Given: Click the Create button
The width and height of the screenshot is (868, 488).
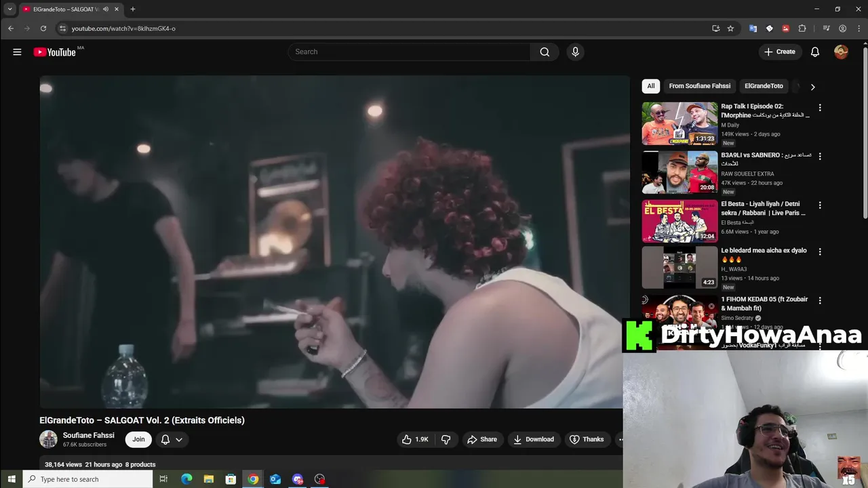Looking at the screenshot, I should (780, 52).
